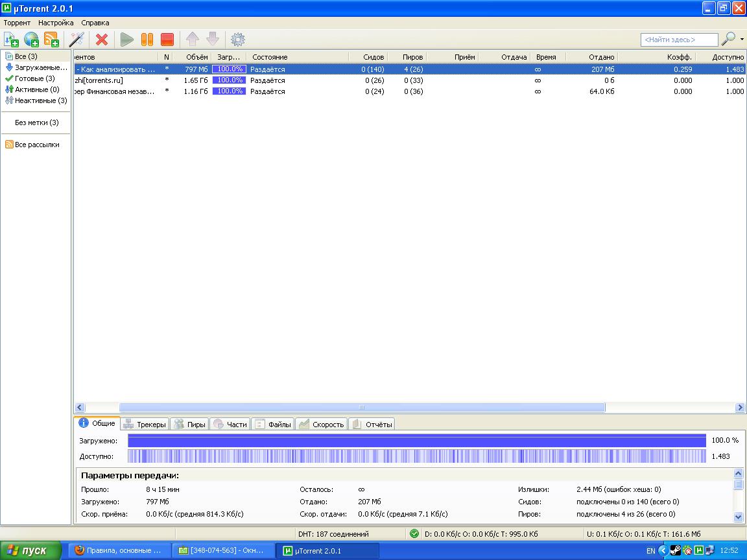Click the magnifier search icon
Screen dimensions: 747x560
(x=728, y=39)
